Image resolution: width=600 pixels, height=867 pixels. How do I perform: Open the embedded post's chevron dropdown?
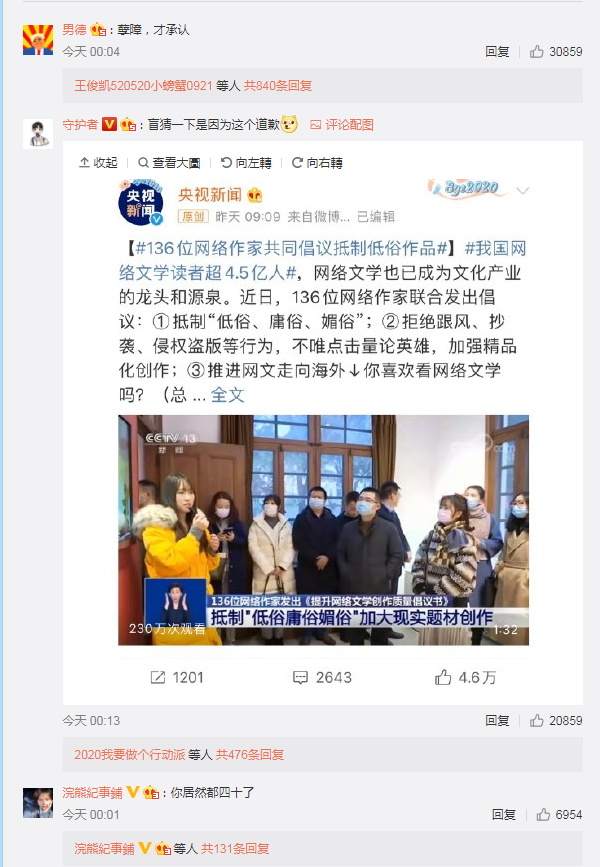click(x=523, y=191)
